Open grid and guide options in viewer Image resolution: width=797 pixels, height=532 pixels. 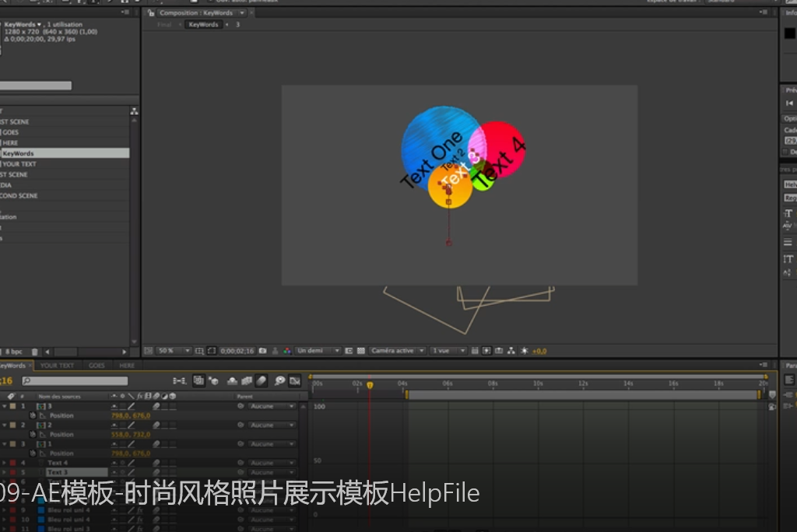[199, 351]
